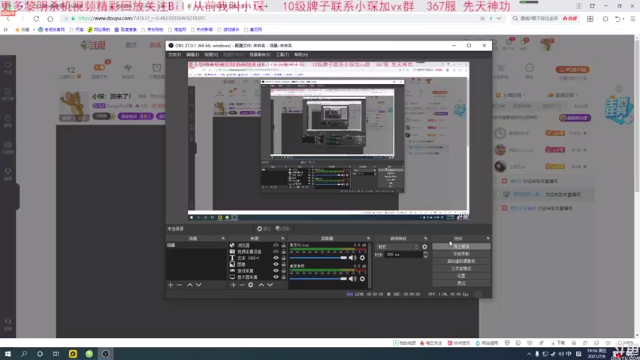Remove selected scene with minus icon
The height and width of the screenshot is (360, 640).
(180, 285)
